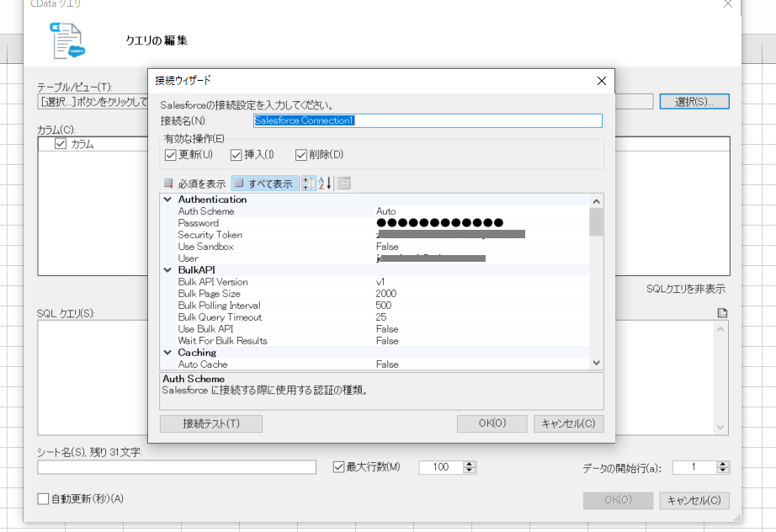Open property pages icon in toolbar
Image resolution: width=776 pixels, height=532 pixels.
click(x=344, y=184)
